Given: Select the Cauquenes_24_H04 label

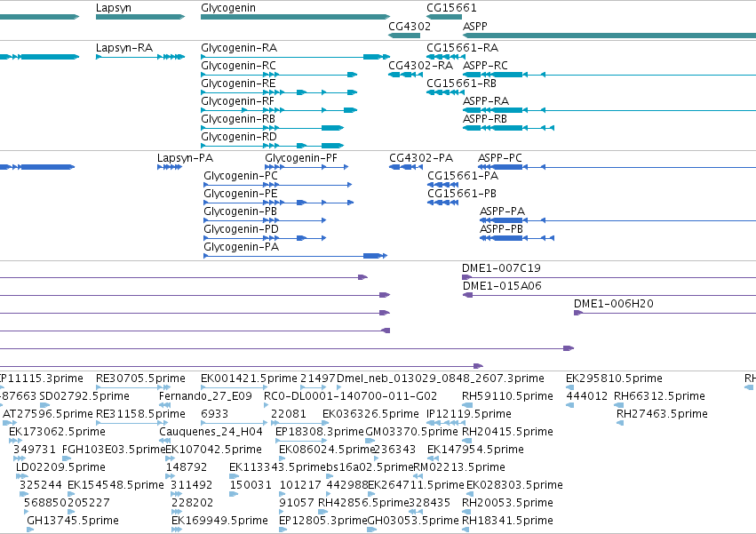Looking at the screenshot, I should coord(211,432).
